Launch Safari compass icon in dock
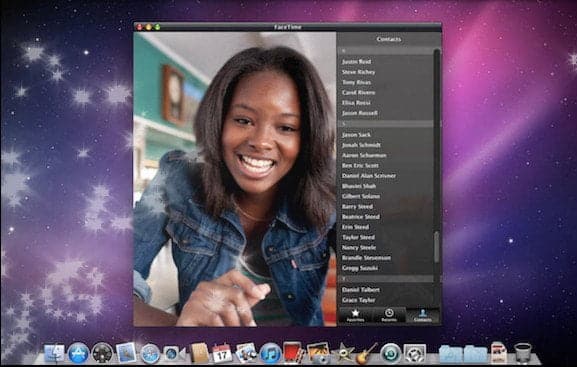This screenshot has height=367, width=577. 150,353
